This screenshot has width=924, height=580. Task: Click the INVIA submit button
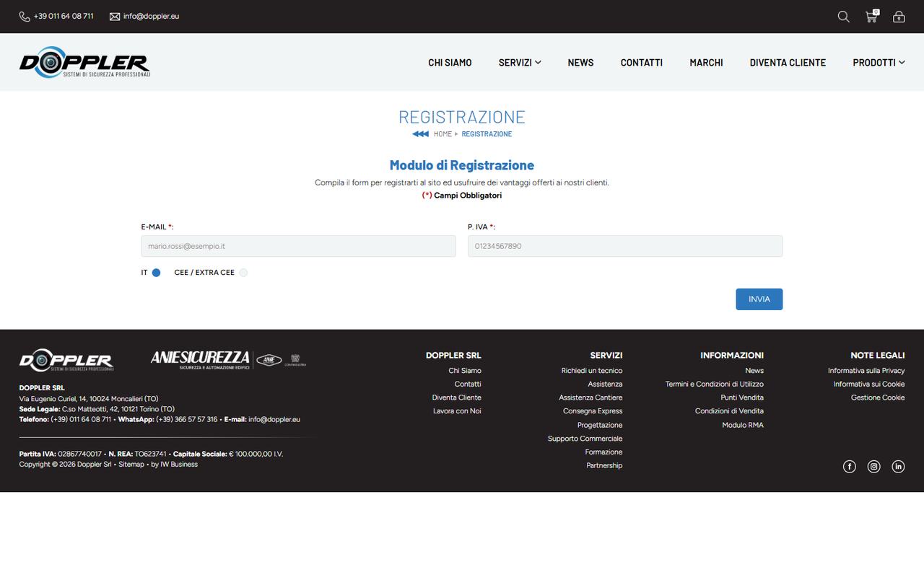click(759, 299)
